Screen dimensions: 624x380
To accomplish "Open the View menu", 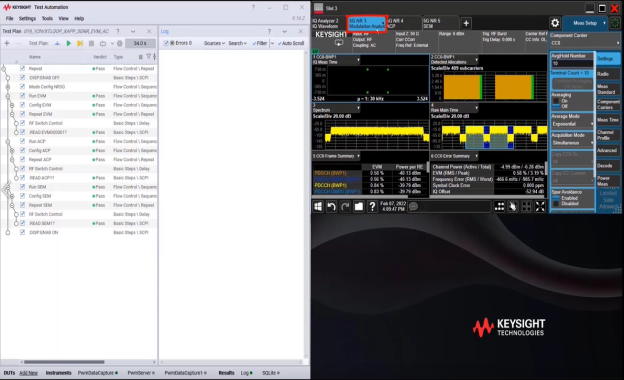I will (63, 18).
